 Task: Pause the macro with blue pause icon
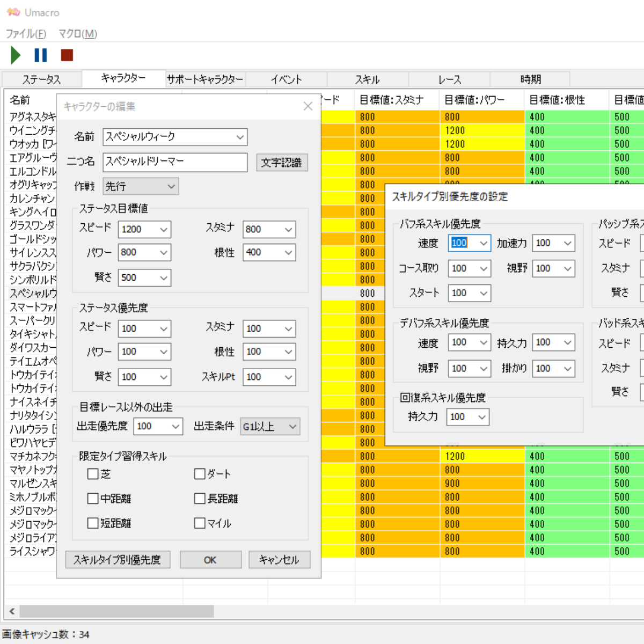tap(41, 55)
